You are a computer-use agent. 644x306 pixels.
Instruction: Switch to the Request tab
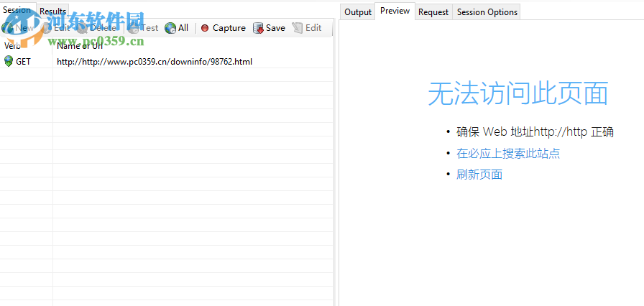[433, 12]
